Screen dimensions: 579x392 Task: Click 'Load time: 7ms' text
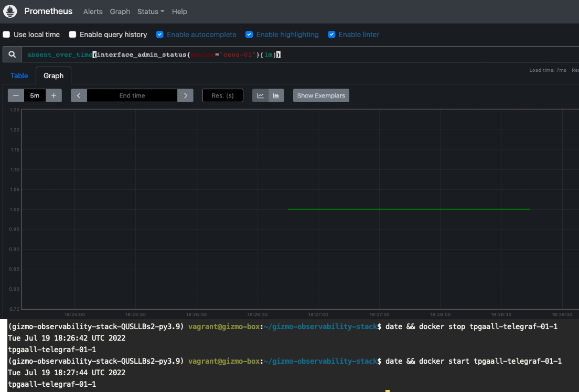tap(548, 70)
